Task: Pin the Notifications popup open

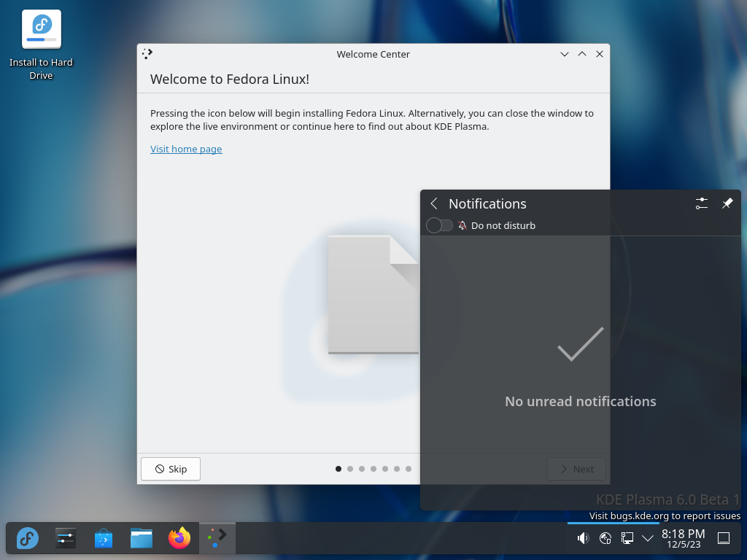Action: [727, 204]
